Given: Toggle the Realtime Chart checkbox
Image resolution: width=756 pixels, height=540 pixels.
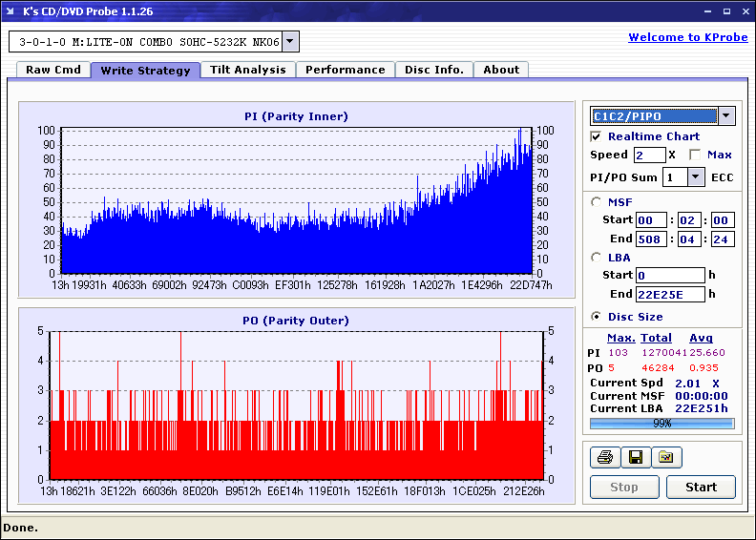Looking at the screenshot, I should pyautogui.click(x=597, y=136).
